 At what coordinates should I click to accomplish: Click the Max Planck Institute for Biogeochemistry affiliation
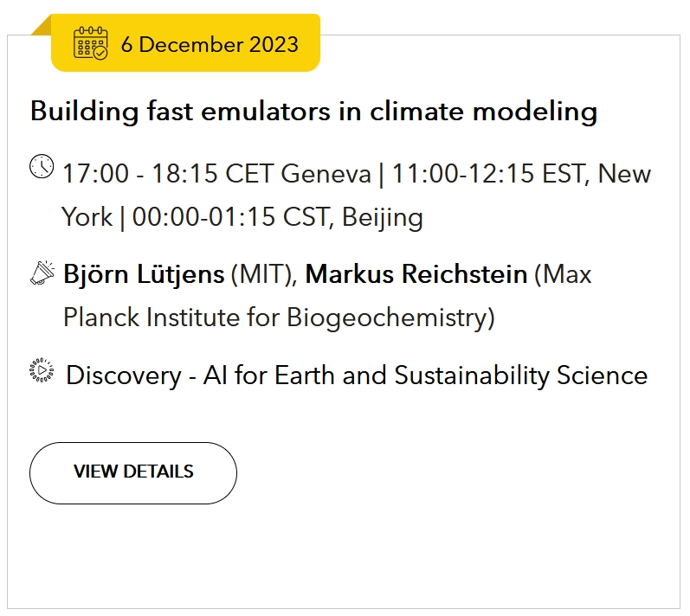[x=327, y=296]
